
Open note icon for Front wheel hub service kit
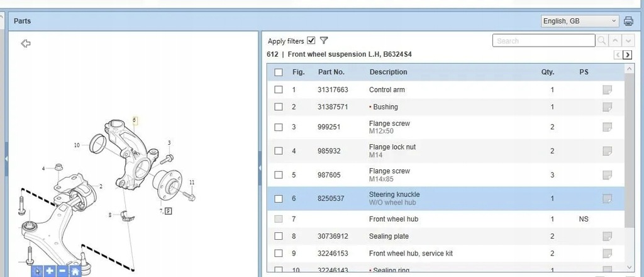coord(607,253)
